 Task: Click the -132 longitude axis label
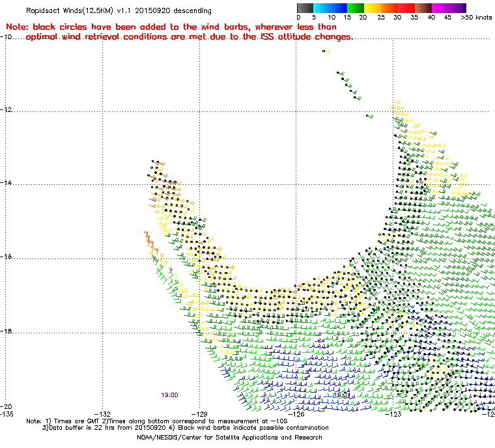pos(103,414)
